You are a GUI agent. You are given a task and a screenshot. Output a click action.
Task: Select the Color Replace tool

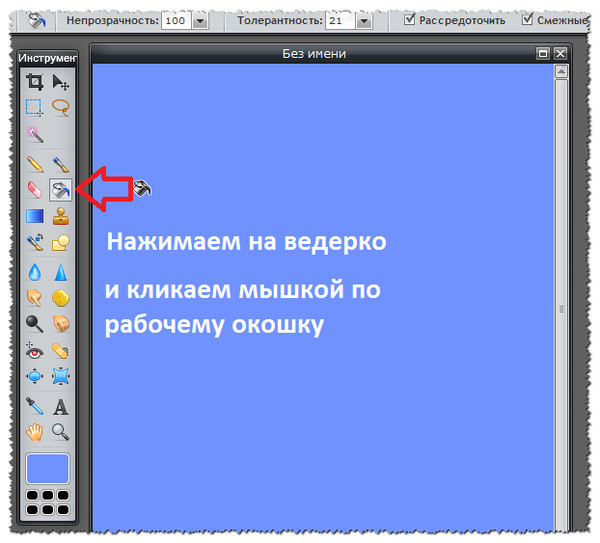point(34,243)
